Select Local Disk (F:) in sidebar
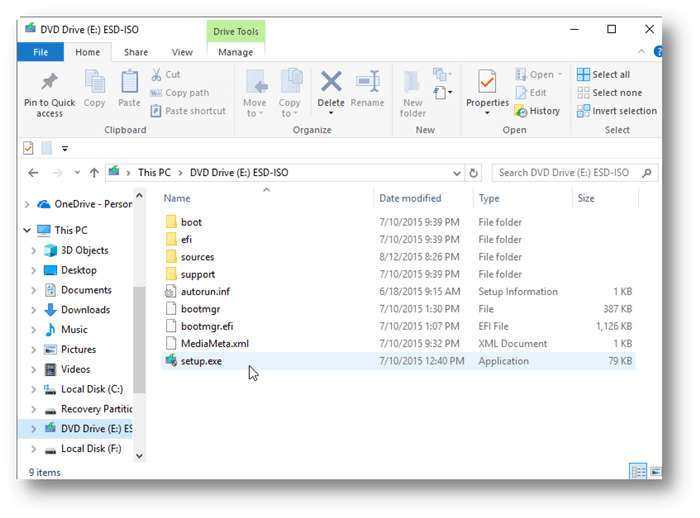Viewport: 700px width, 518px height. (x=76, y=449)
